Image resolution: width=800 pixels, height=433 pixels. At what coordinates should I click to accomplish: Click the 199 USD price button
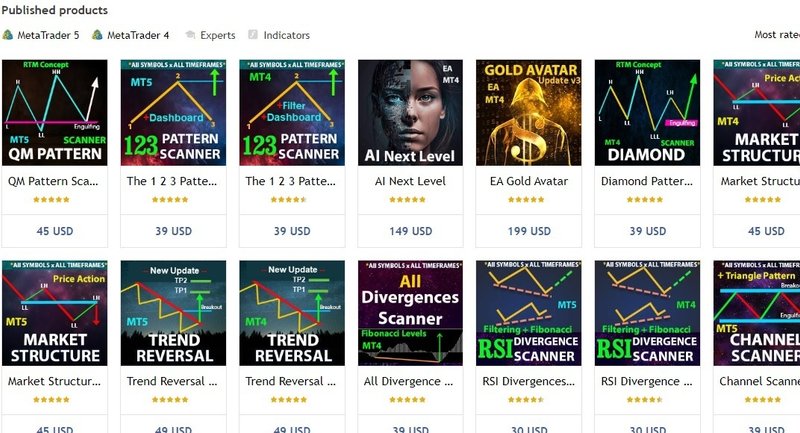(x=529, y=231)
